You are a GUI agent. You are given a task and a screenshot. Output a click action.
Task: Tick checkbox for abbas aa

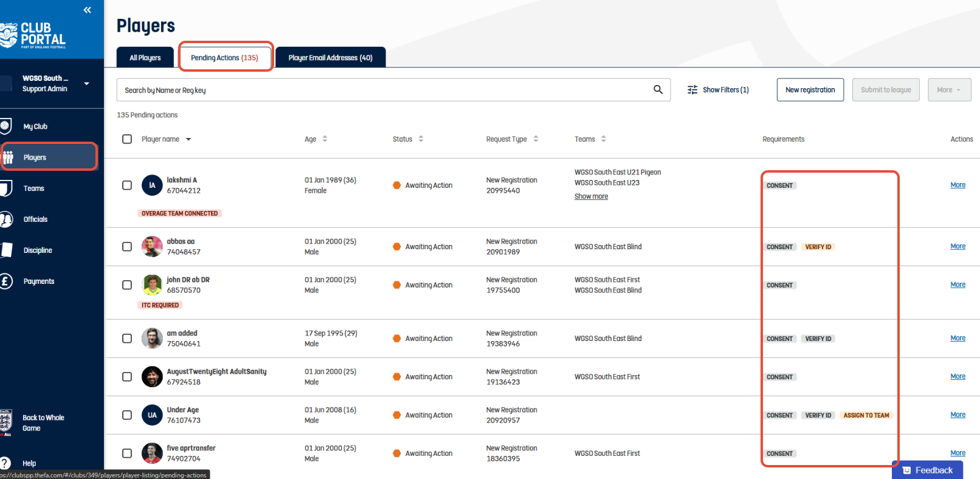coord(127,247)
